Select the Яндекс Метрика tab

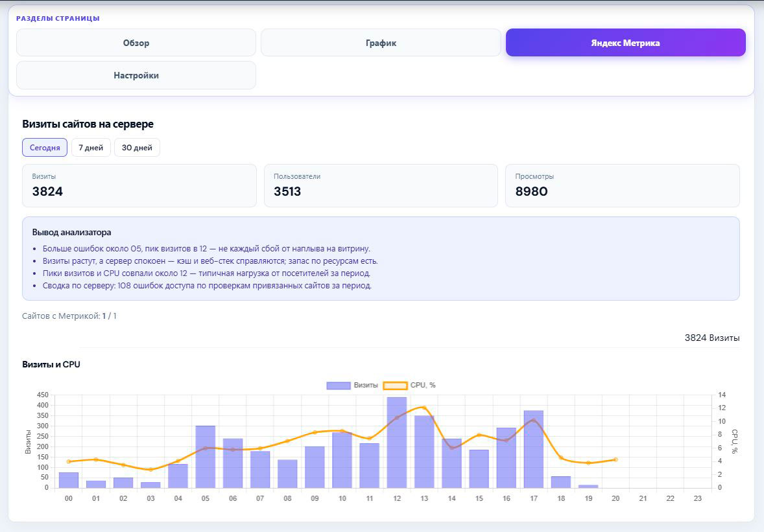point(626,43)
